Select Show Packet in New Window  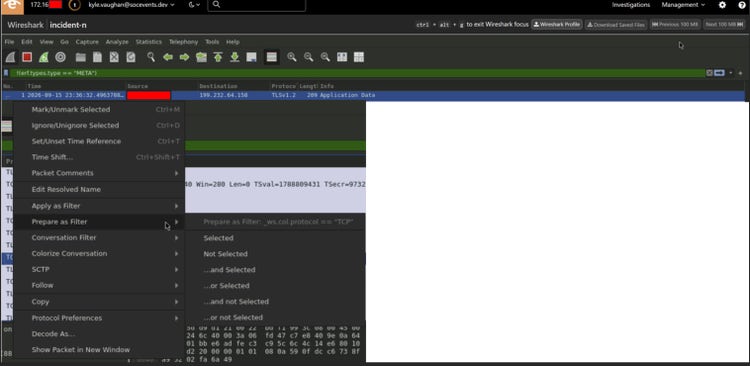[x=99, y=350]
